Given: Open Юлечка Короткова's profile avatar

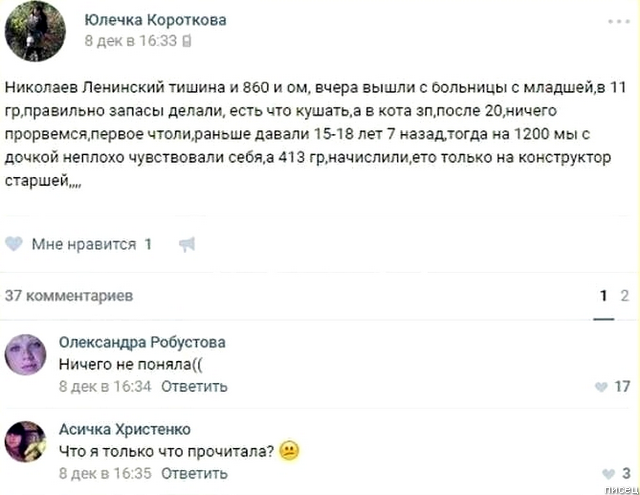Looking at the screenshot, I should pyautogui.click(x=35, y=31).
